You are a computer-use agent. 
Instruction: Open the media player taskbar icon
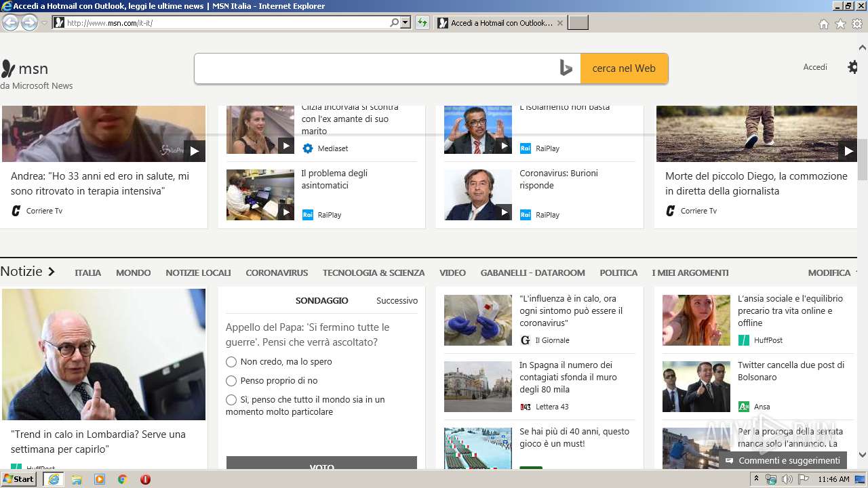(100, 479)
